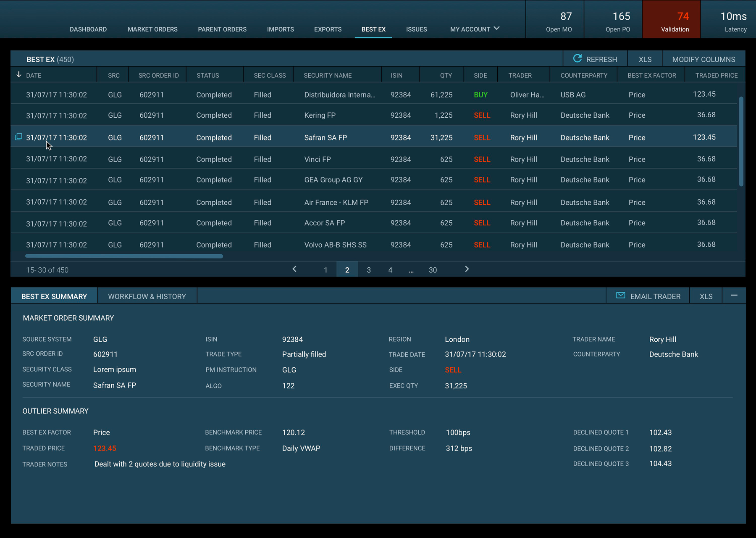
Task: Click the '15- 30 of 450' range text
Action: click(47, 270)
